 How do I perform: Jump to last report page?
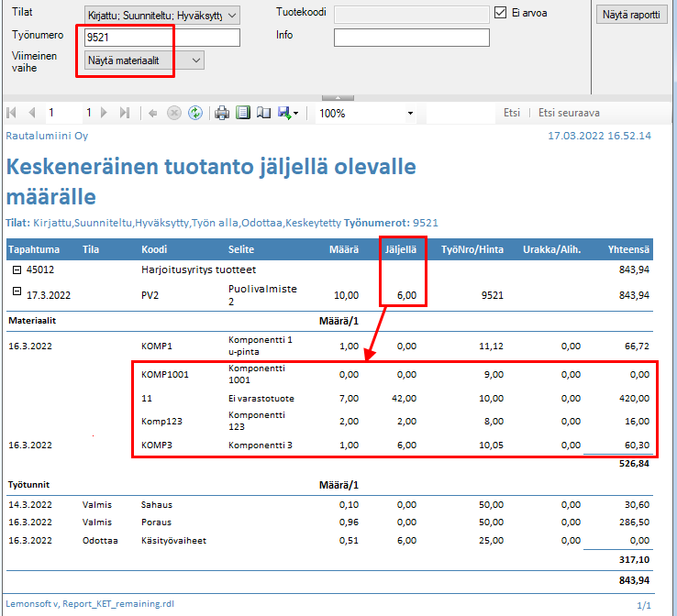[x=127, y=113]
